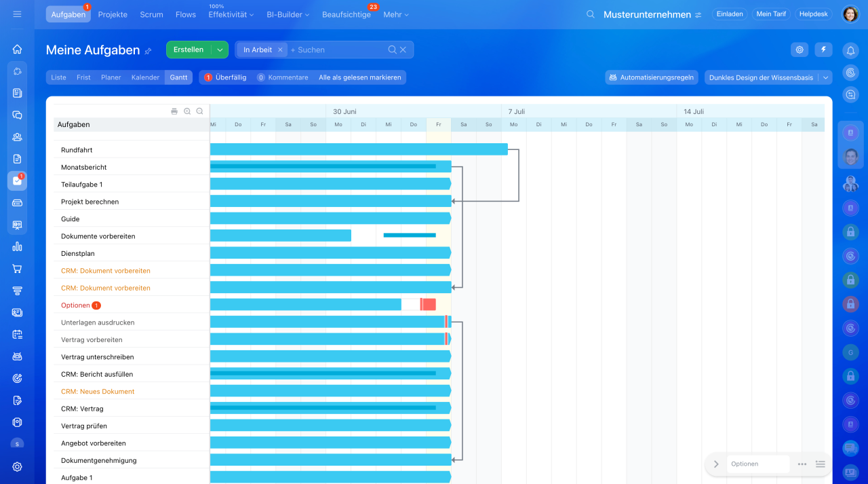Click the lightning bolt robots button
Image resolution: width=868 pixels, height=484 pixels.
pyautogui.click(x=823, y=50)
